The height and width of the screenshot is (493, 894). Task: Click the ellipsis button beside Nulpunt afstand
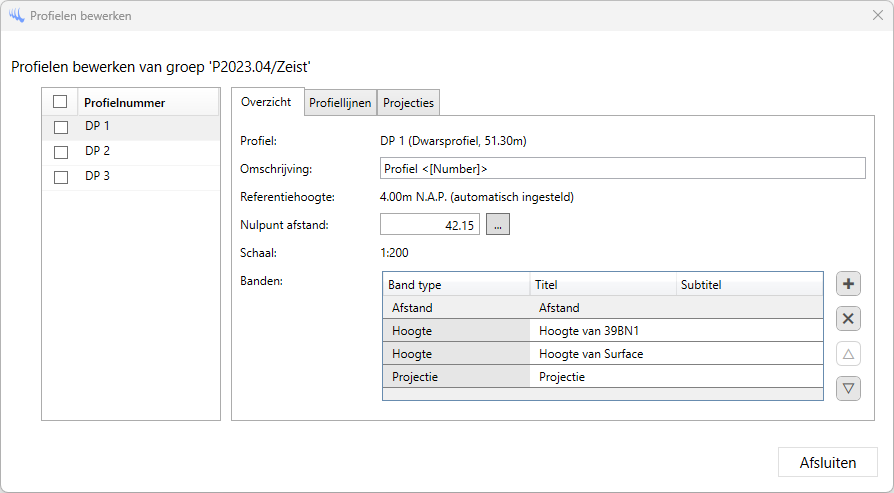tap(498, 225)
